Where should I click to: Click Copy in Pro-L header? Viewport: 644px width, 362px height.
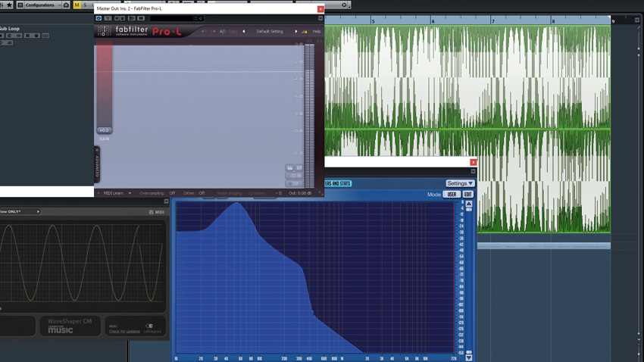tap(233, 32)
